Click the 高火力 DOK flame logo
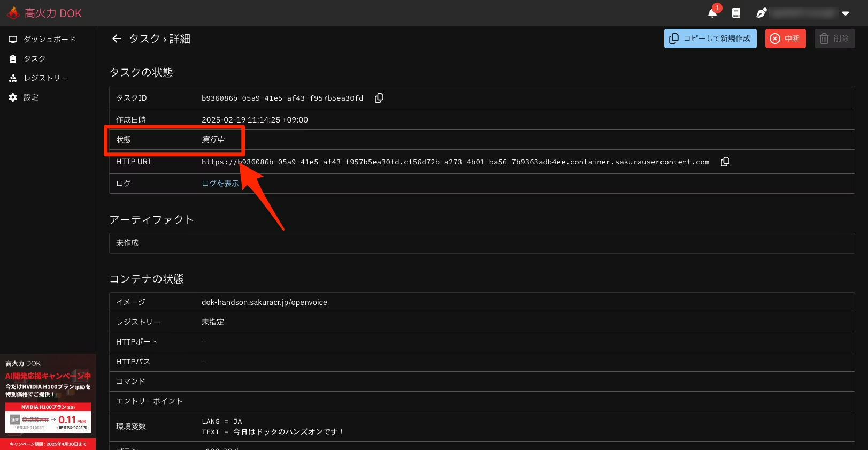Screen dimensions: 868x450 (13, 13)
